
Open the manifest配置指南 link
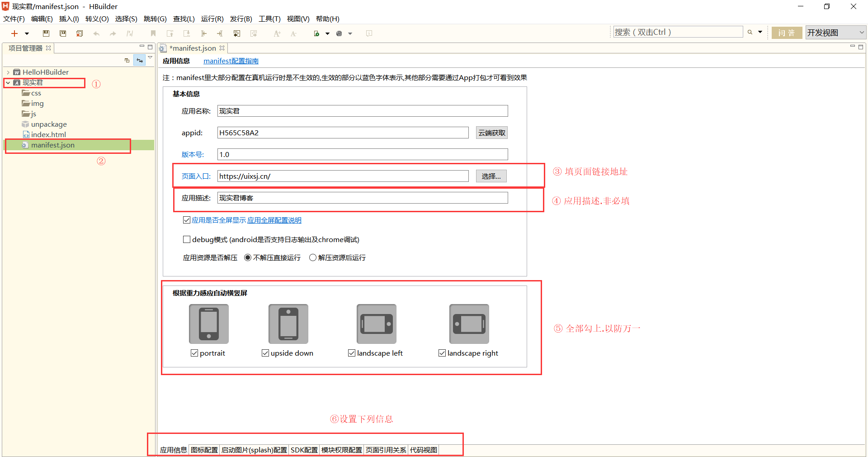(x=231, y=61)
